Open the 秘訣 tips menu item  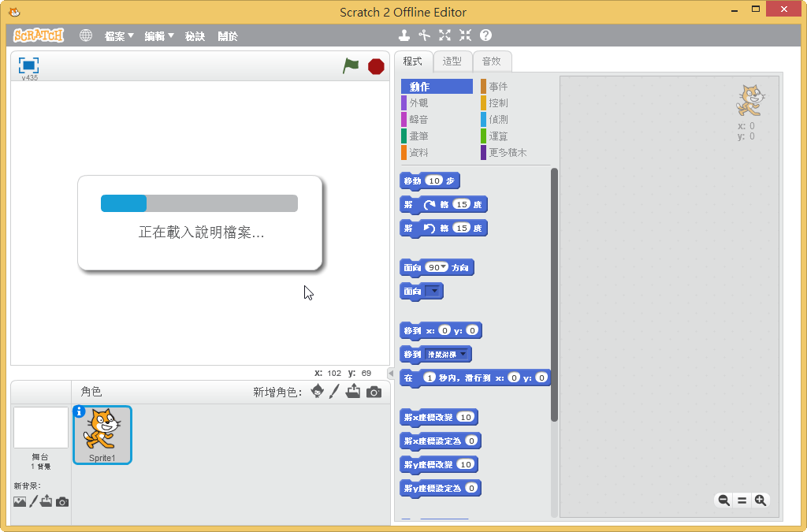[195, 36]
